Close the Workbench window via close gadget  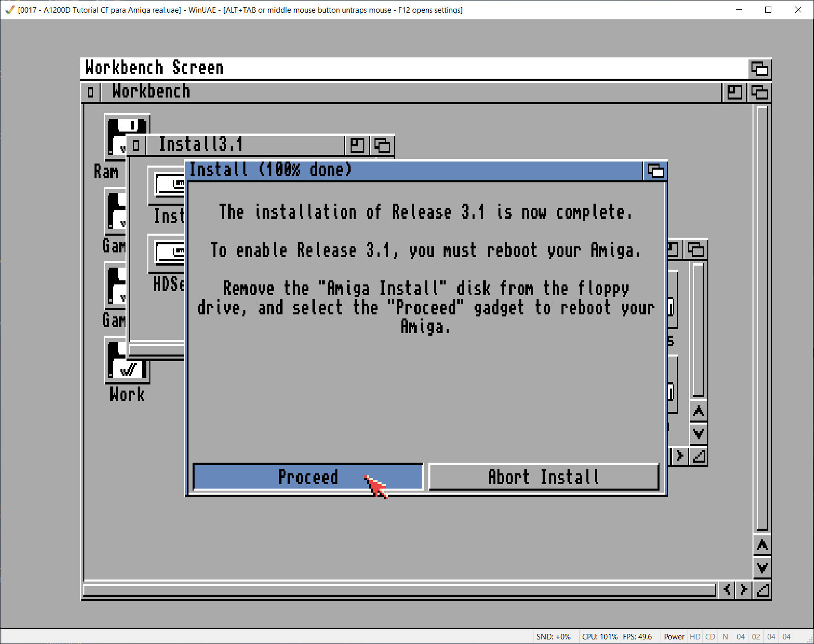(x=90, y=92)
